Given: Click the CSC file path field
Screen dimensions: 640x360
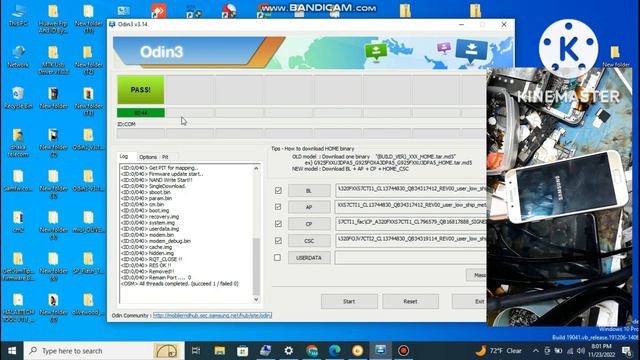Looking at the screenshot, I should tap(411, 240).
